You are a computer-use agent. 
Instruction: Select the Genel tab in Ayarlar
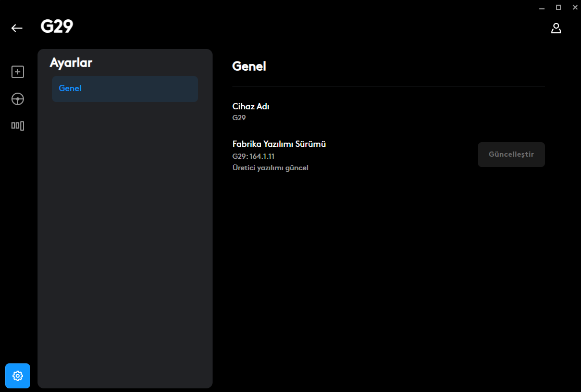pyautogui.click(x=125, y=89)
